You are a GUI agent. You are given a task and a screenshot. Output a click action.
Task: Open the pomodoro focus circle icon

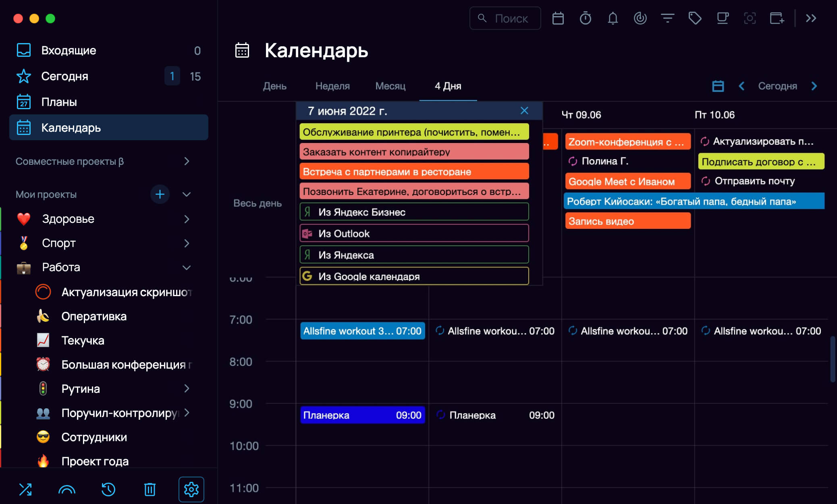coord(640,18)
